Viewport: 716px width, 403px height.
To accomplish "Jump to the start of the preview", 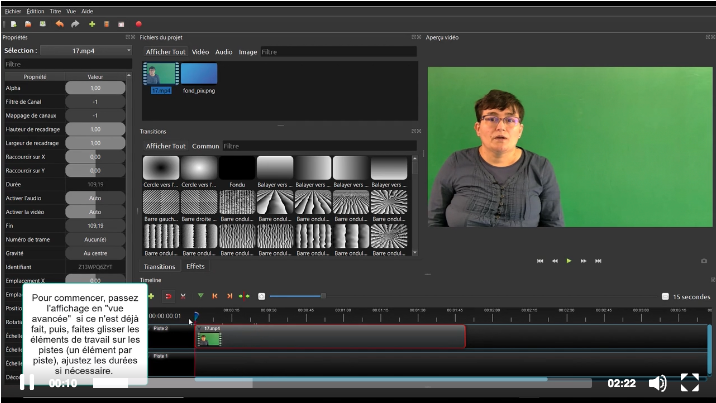I will coord(540,261).
